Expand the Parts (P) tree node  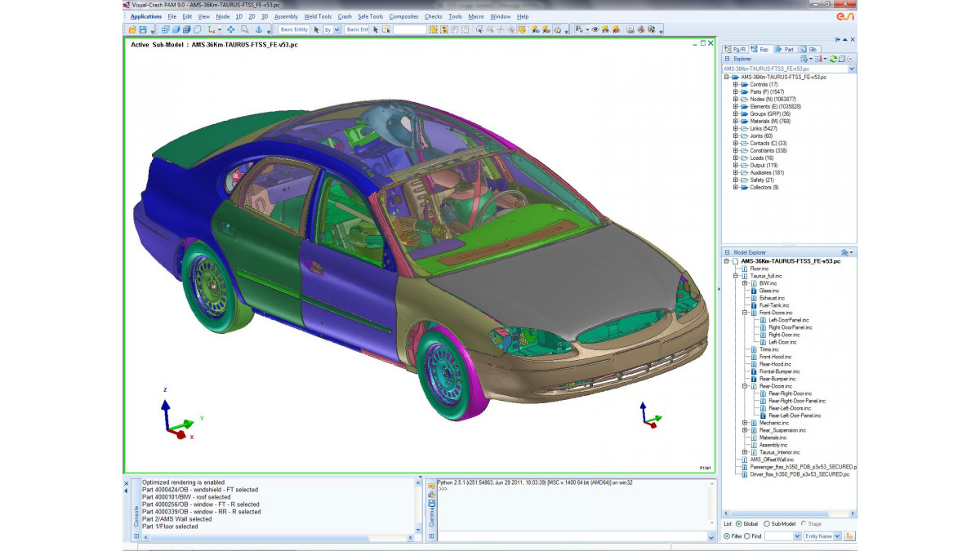tap(735, 91)
